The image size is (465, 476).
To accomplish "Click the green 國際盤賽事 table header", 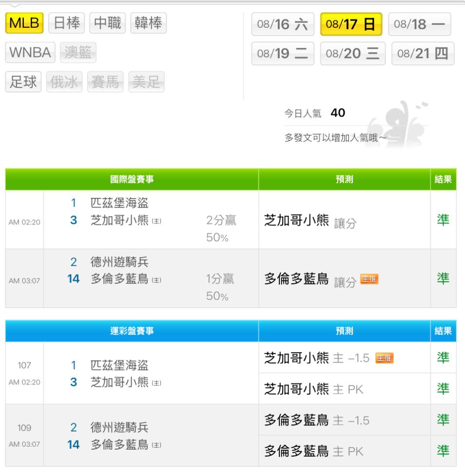I will tap(132, 179).
